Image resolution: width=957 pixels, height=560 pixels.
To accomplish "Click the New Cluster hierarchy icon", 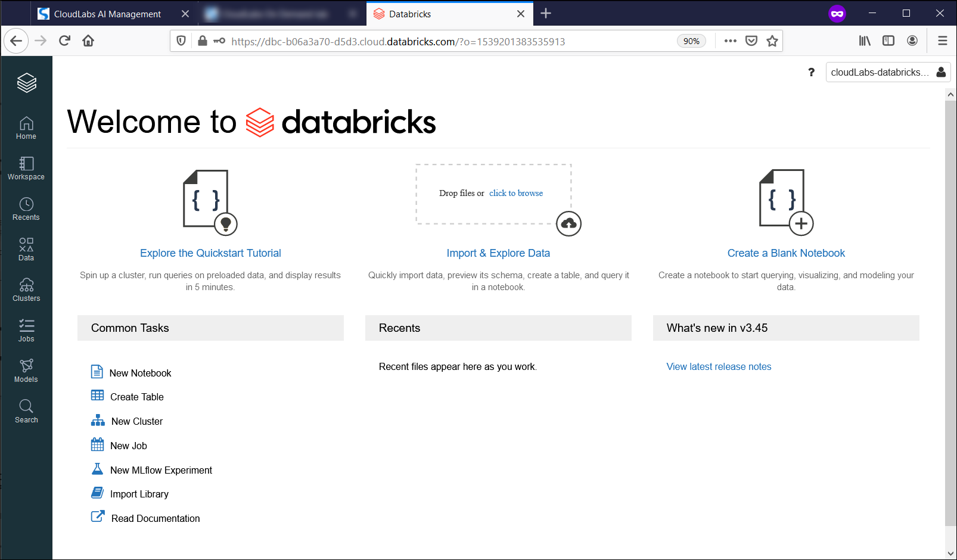I will [98, 421].
